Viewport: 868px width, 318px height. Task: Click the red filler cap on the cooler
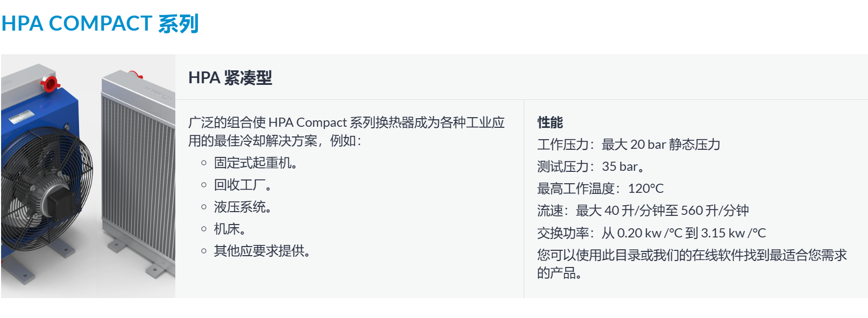[x=50, y=83]
